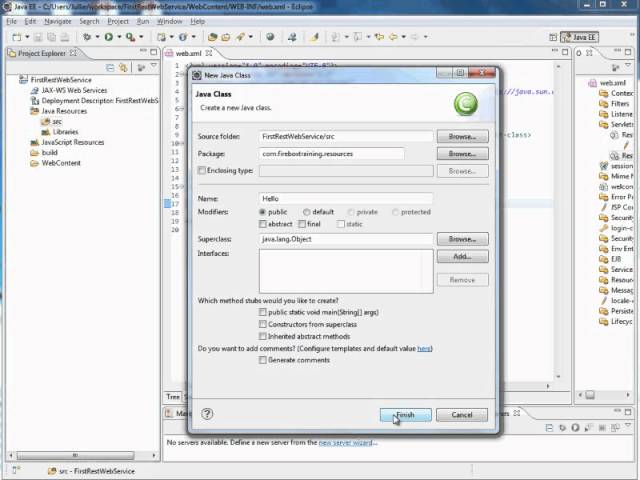Close the web.xml editor tab
The height and width of the screenshot is (480, 640).
tap(209, 53)
